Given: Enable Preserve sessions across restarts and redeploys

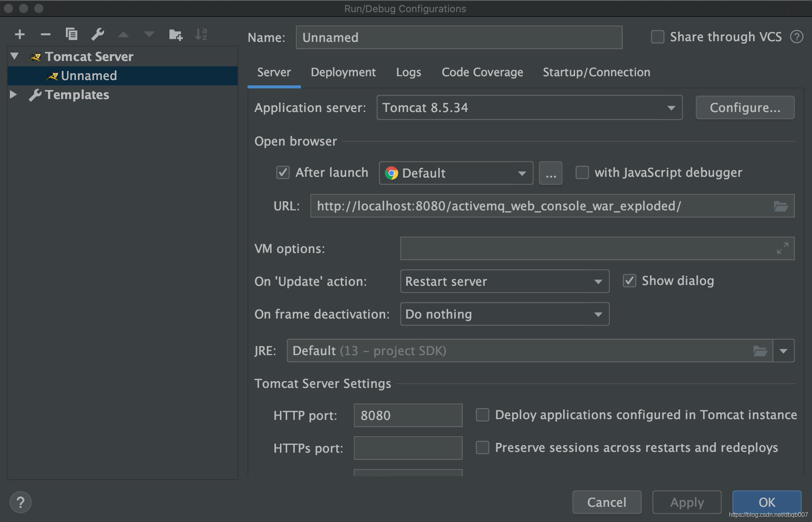Looking at the screenshot, I should 483,448.
